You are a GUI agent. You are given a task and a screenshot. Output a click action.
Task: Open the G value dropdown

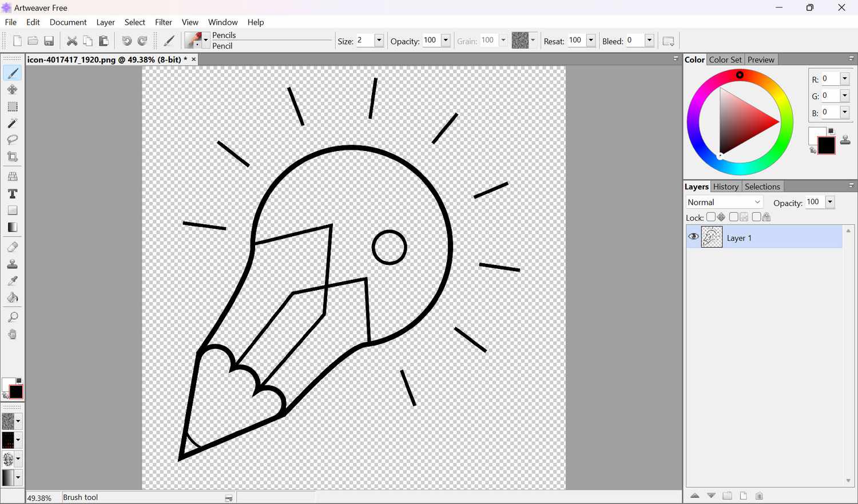[x=844, y=96]
